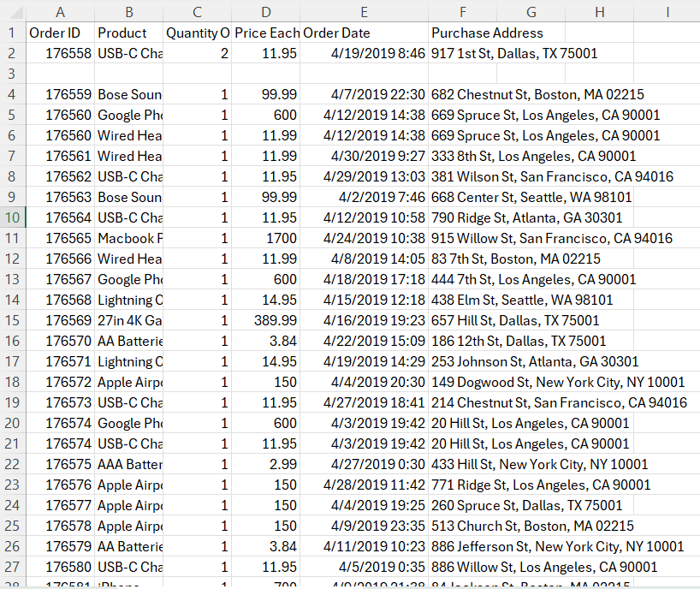The width and height of the screenshot is (700, 589).
Task: Select the empty row 3 header
Action: point(13,74)
